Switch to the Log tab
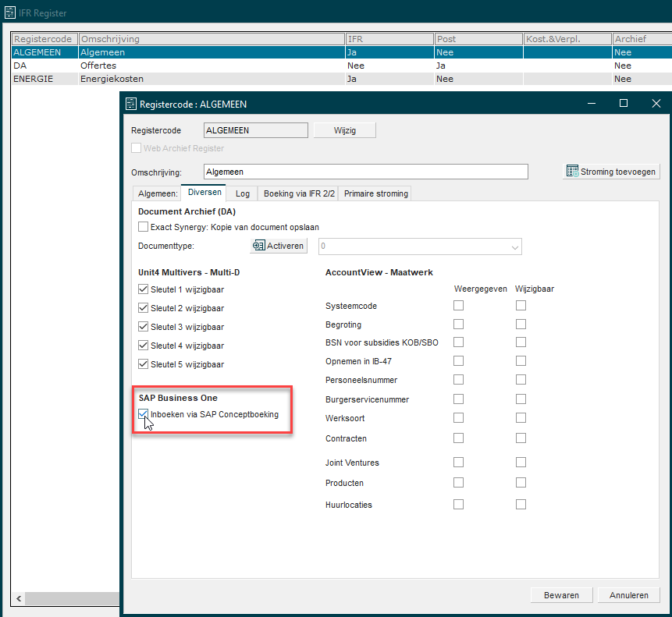 pos(242,193)
